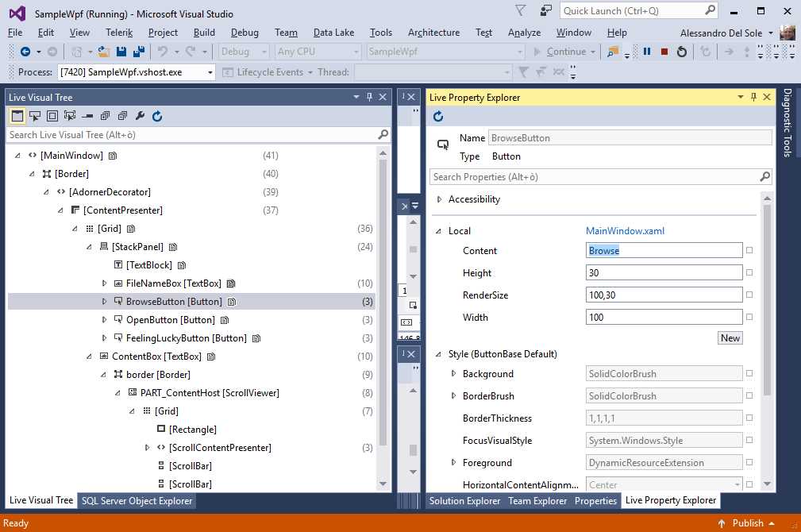Open the Diagnostic Tools side tab
801x532 pixels.
[x=788, y=122]
